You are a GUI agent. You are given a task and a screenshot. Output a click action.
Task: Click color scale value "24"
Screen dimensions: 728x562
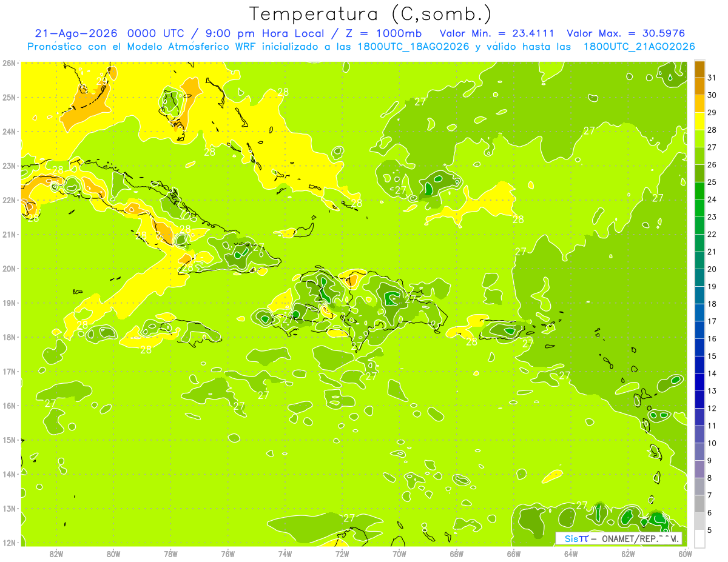[x=712, y=199]
